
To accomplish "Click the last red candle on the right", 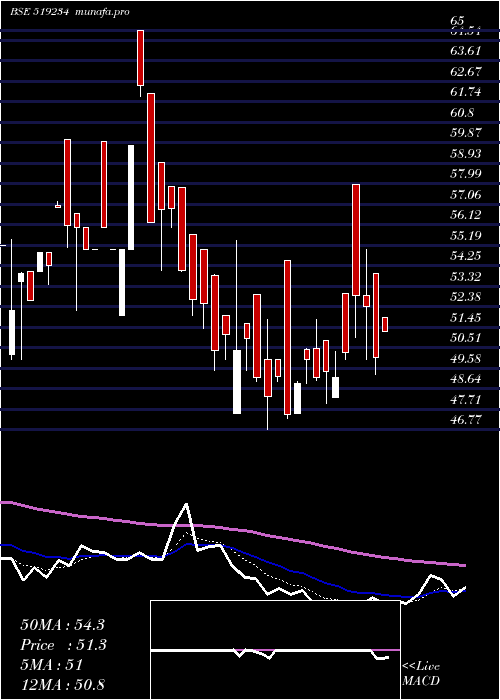I will tap(385, 324).
